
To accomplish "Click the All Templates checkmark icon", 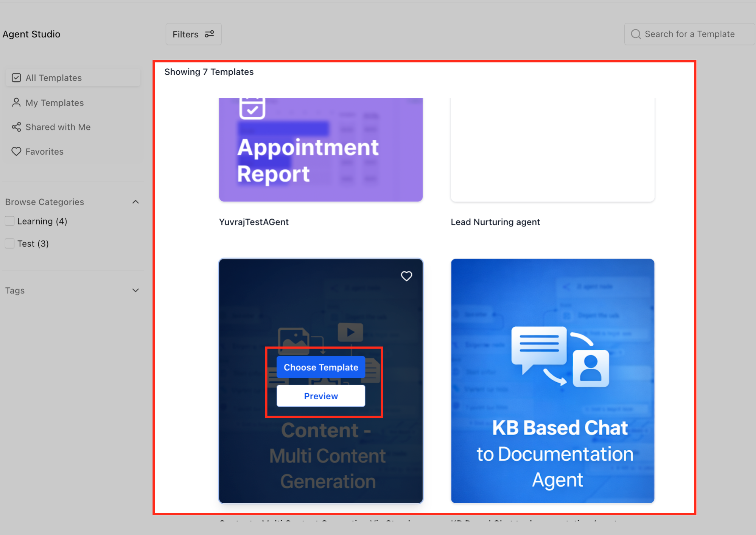I will point(16,78).
